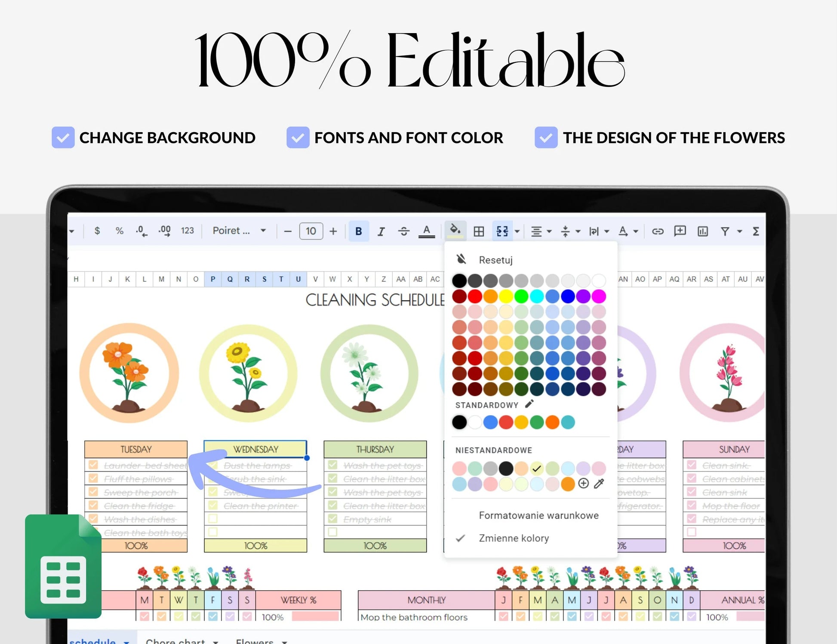Choose the bright red color swatch
This screenshot has height=644, width=837.
tap(475, 296)
